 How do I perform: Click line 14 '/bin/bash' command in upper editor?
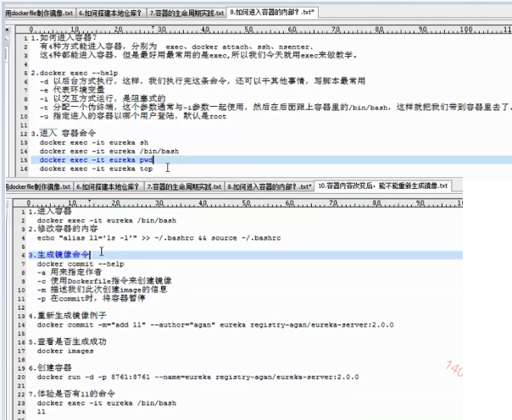pos(109,152)
